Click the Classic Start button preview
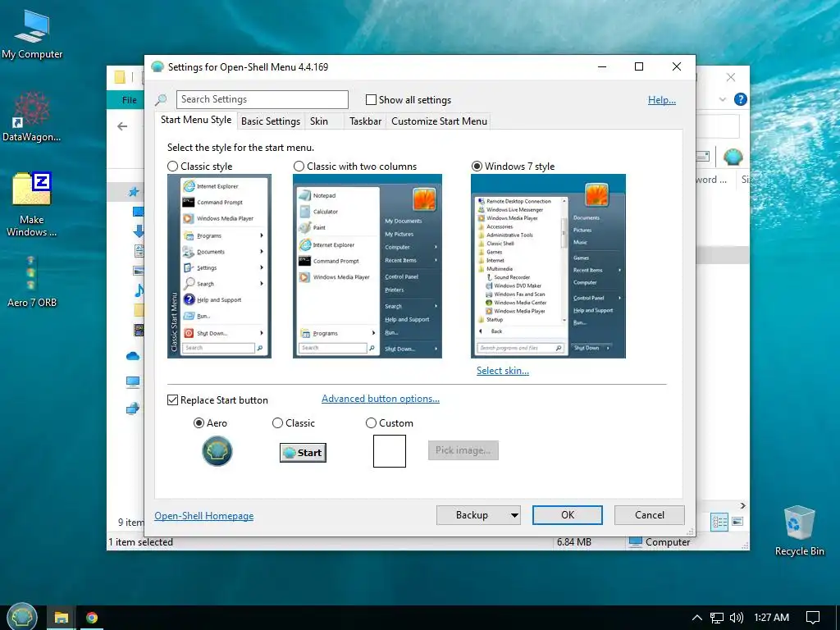 click(304, 453)
